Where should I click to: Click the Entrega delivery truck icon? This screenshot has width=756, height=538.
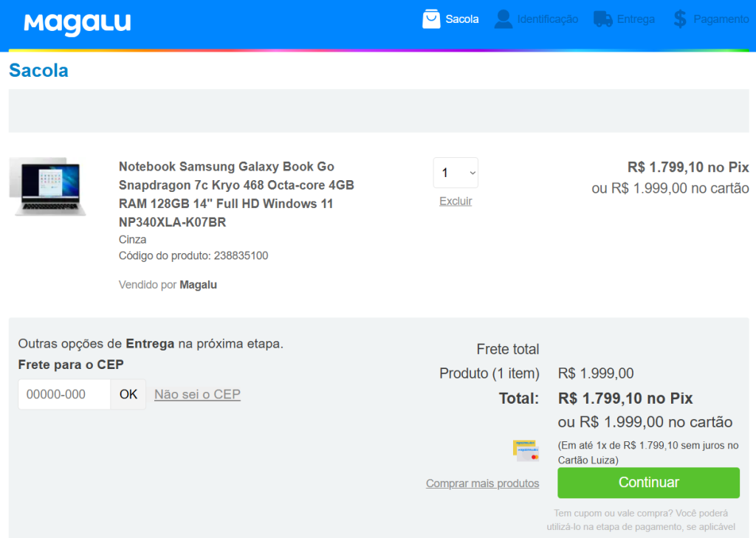coord(603,19)
